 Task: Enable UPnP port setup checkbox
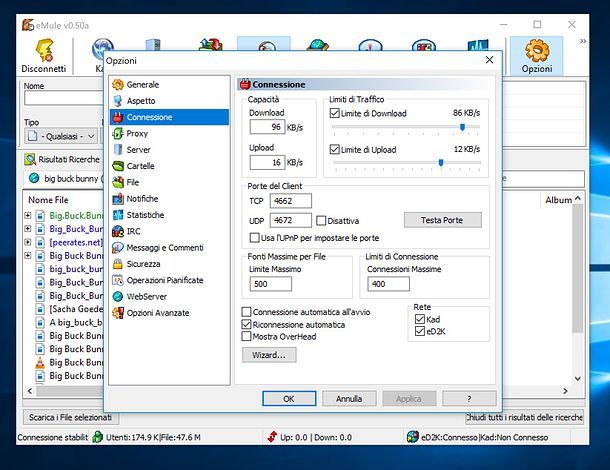[x=254, y=238]
